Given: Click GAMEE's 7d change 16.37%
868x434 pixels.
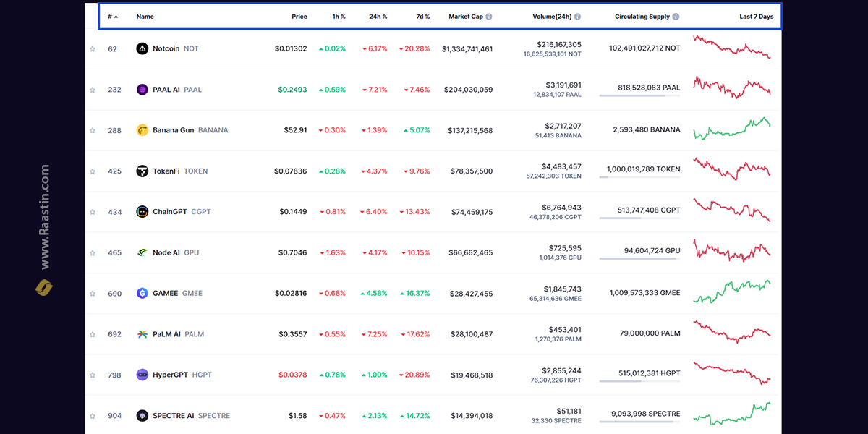Looking at the screenshot, I should click(x=414, y=294).
